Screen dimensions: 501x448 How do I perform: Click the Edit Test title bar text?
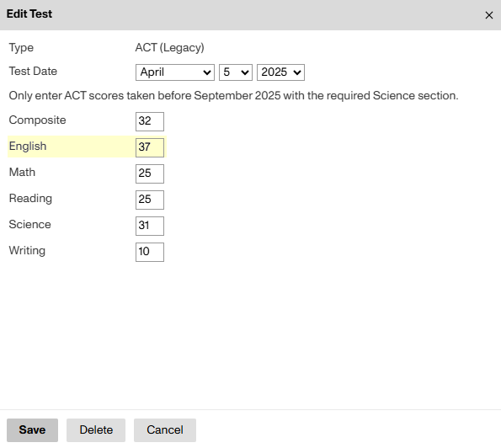[x=29, y=13]
